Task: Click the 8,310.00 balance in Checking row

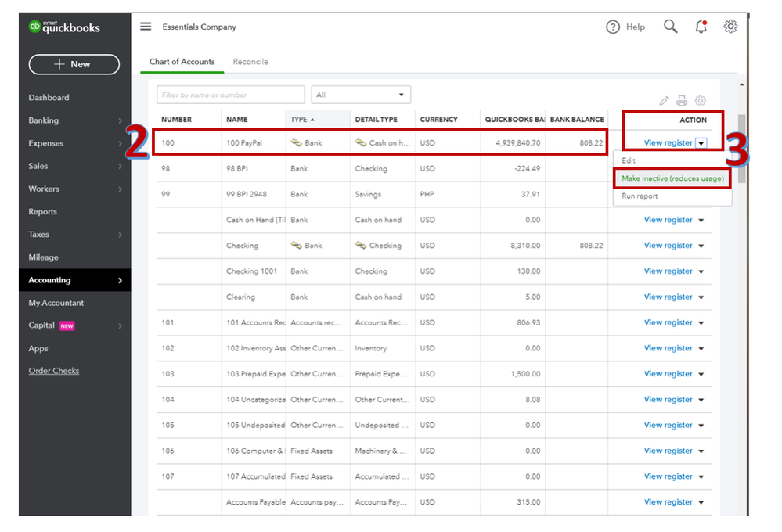Action: click(525, 246)
